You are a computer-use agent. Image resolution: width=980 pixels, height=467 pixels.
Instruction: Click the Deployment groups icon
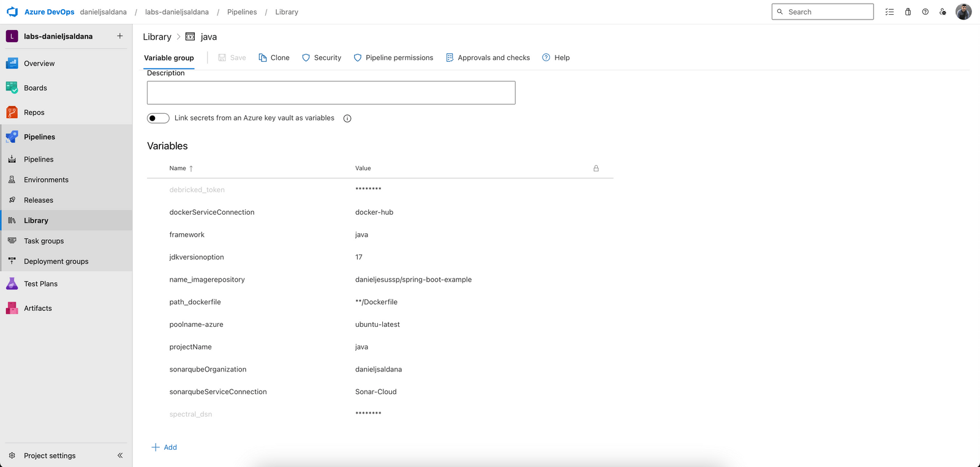(x=12, y=261)
